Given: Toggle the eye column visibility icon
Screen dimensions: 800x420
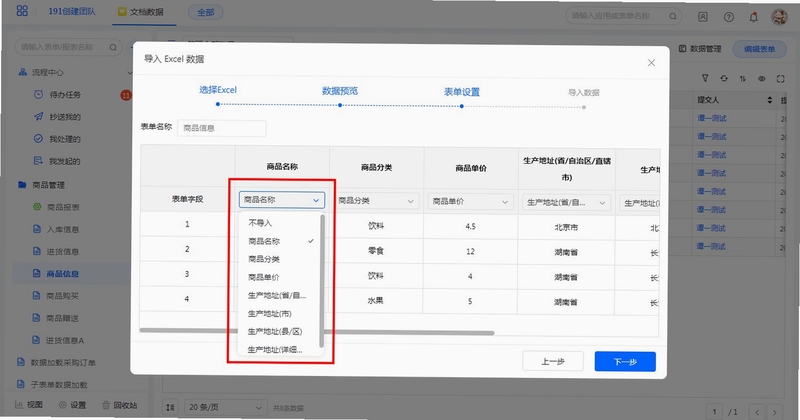Looking at the screenshot, I should [x=761, y=79].
